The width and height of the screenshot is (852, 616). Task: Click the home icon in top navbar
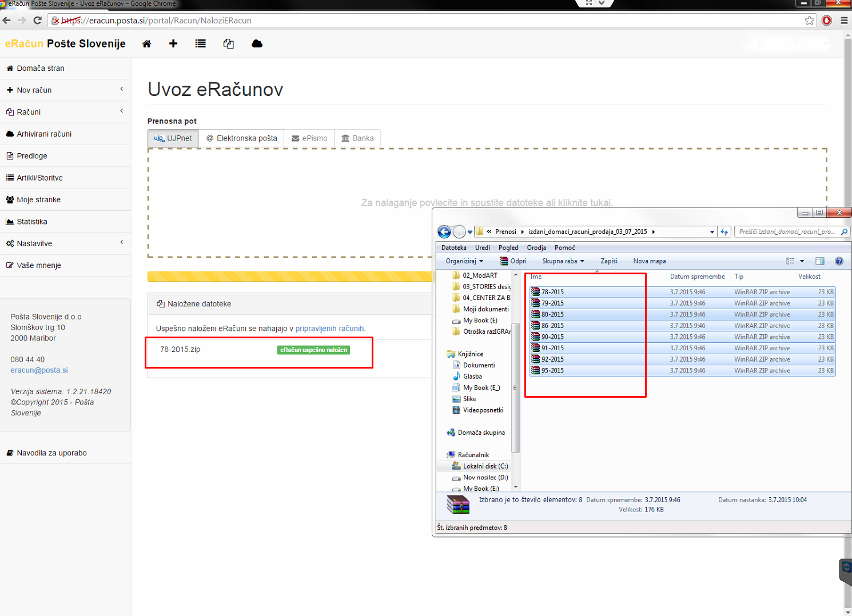coord(147,44)
